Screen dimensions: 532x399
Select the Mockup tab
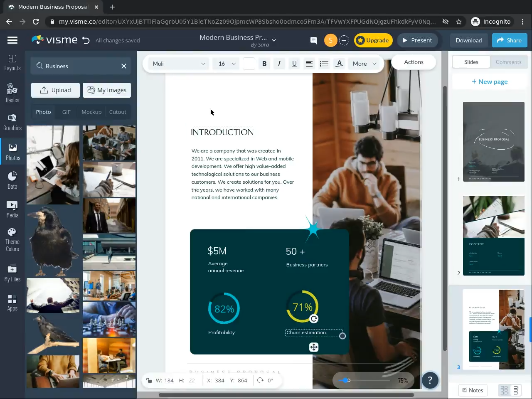coord(91,112)
